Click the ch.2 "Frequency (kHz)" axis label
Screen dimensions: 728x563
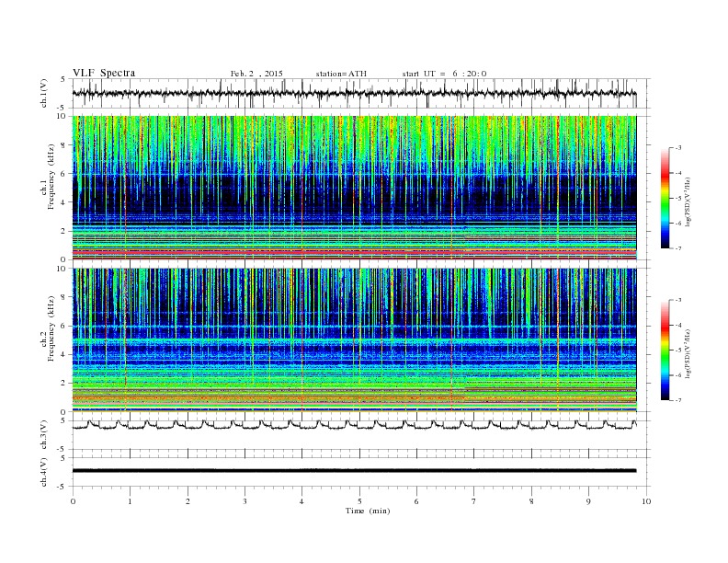tap(51, 328)
